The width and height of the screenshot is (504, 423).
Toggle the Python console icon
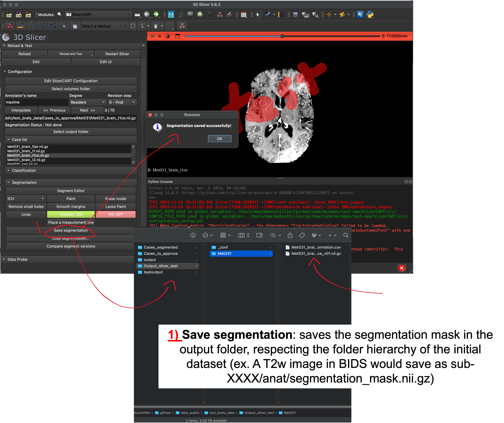pyautogui.click(x=370, y=15)
